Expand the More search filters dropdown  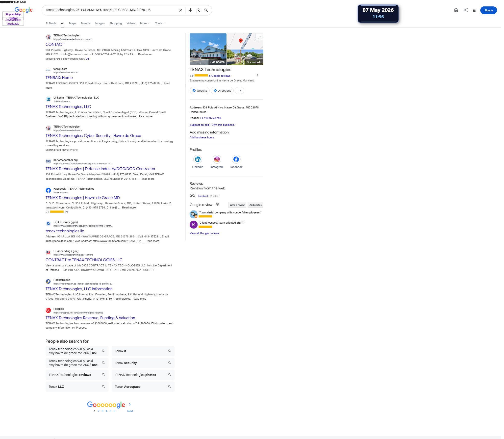(145, 23)
